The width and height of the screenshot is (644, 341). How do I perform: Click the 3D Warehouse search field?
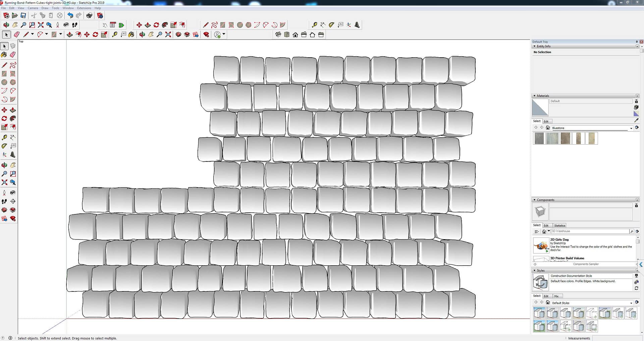(x=590, y=231)
